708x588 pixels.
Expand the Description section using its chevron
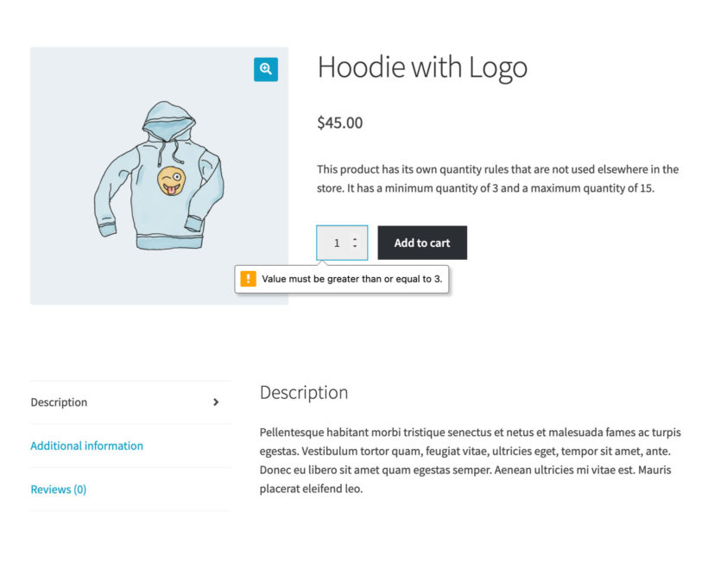pyautogui.click(x=215, y=401)
